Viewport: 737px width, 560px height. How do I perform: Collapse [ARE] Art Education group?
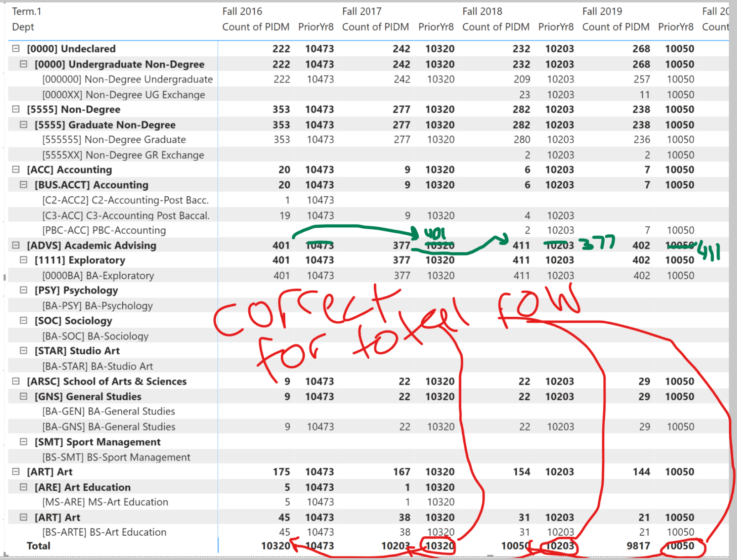pyautogui.click(x=24, y=487)
